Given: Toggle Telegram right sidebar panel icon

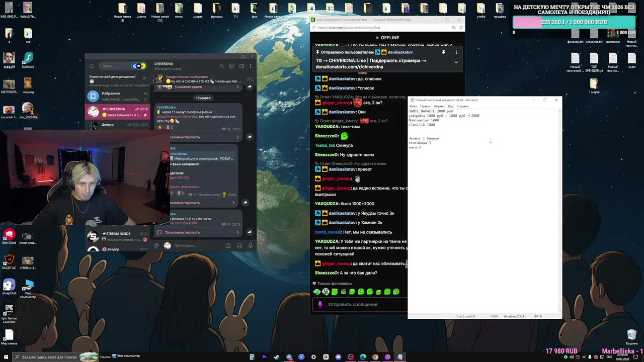Looking at the screenshot, I should pos(242,66).
